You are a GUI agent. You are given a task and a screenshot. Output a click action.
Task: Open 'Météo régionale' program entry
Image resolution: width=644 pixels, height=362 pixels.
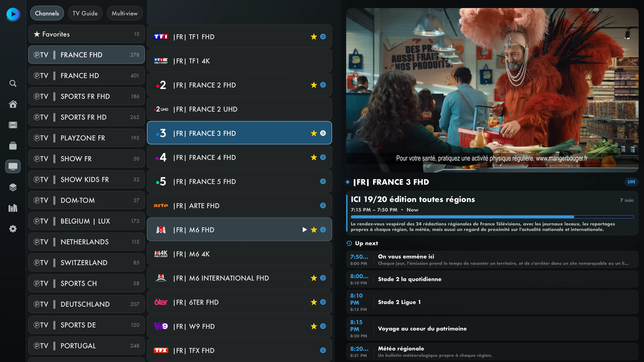492,351
